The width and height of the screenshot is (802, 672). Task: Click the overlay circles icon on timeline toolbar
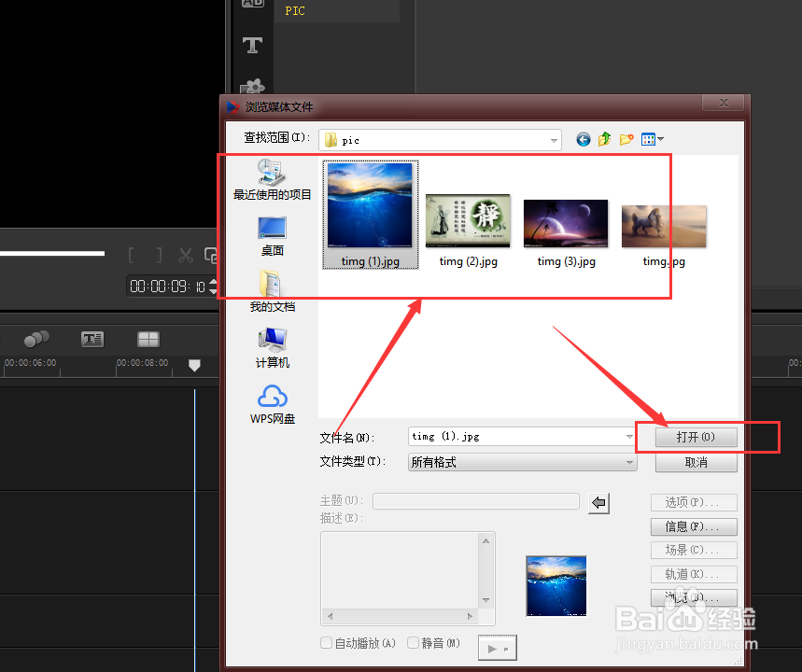click(37, 339)
